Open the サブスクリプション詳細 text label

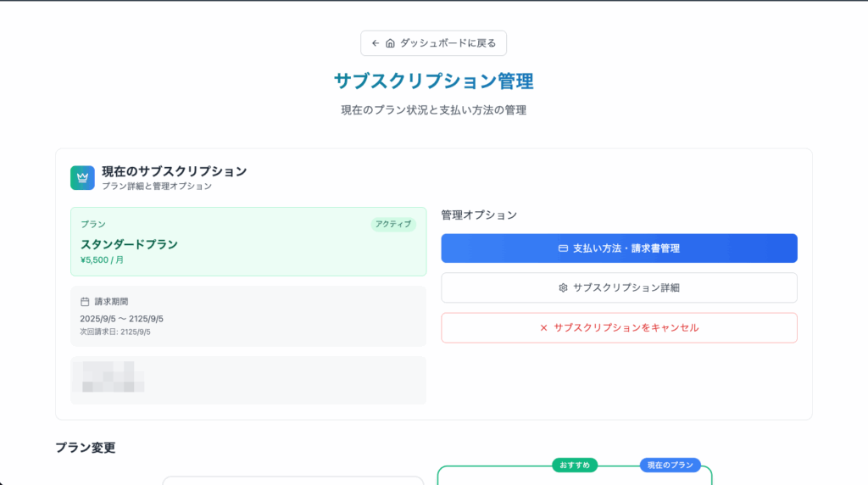[x=626, y=287]
